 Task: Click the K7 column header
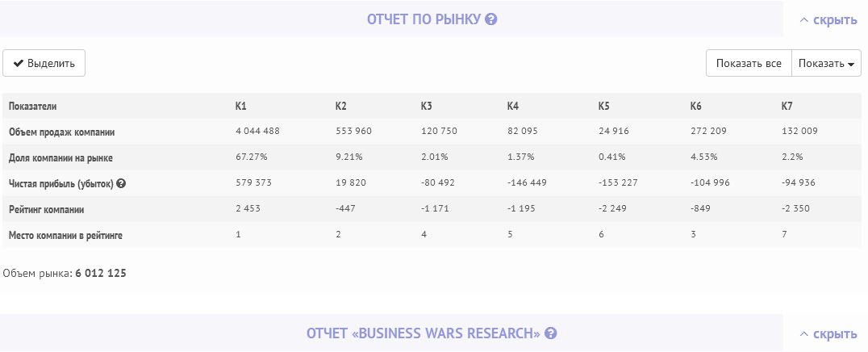coord(787,106)
